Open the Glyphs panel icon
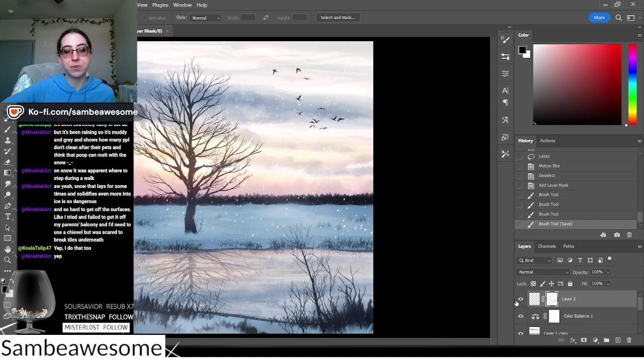Image resolution: width=644 pixels, height=362 pixels. pyautogui.click(x=505, y=120)
